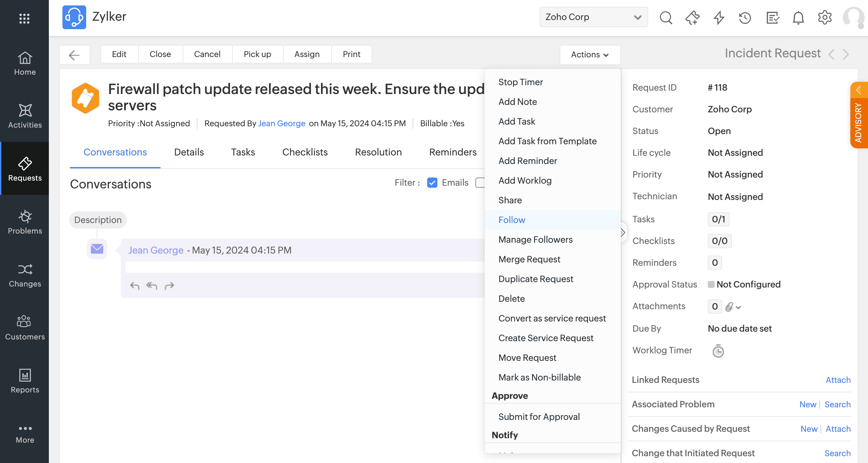
Task: Select Merge Request from Actions menu
Action: point(529,259)
